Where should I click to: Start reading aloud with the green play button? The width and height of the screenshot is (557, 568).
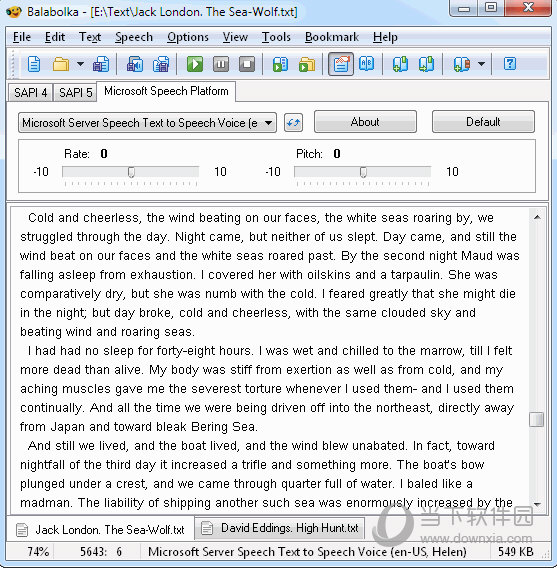[x=195, y=64]
